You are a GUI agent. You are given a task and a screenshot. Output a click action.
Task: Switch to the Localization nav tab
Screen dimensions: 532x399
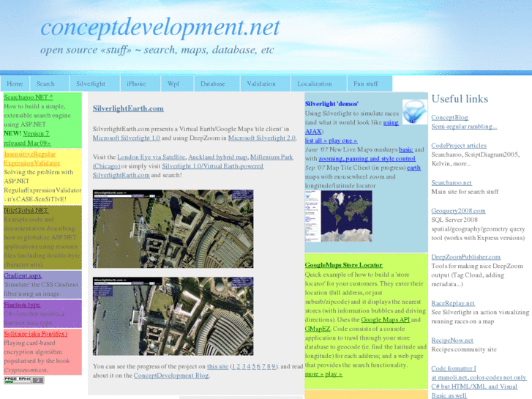pyautogui.click(x=318, y=83)
